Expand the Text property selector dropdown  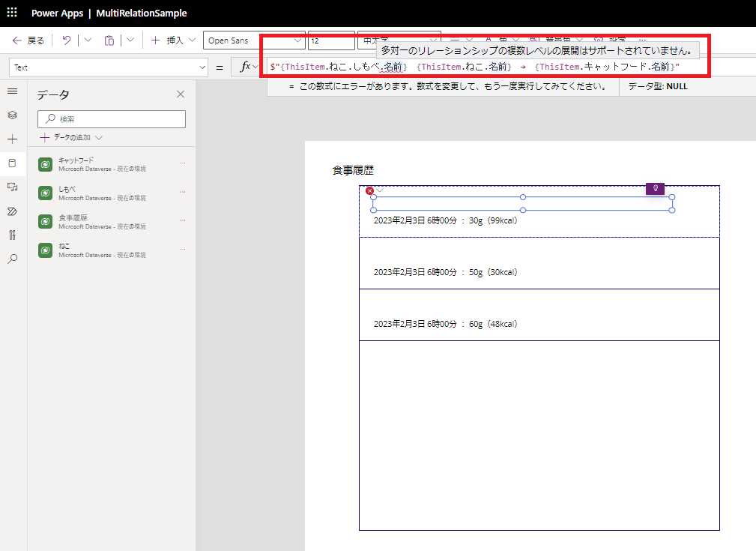tap(108, 67)
